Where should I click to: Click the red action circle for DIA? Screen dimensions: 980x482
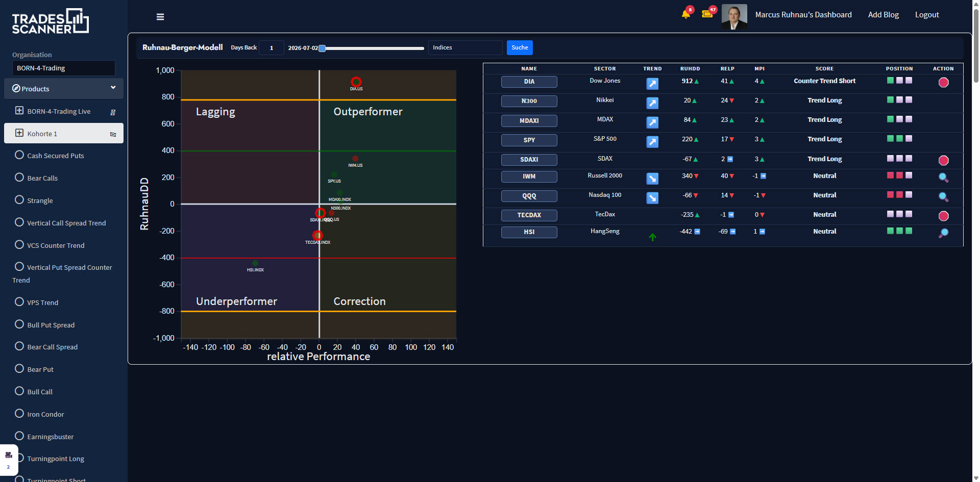tap(943, 82)
